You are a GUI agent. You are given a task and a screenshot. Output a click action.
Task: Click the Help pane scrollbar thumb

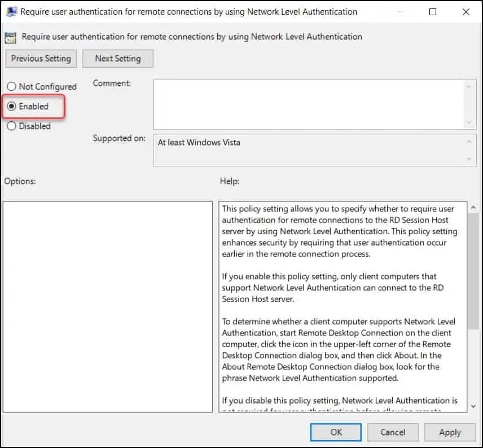coord(473,271)
